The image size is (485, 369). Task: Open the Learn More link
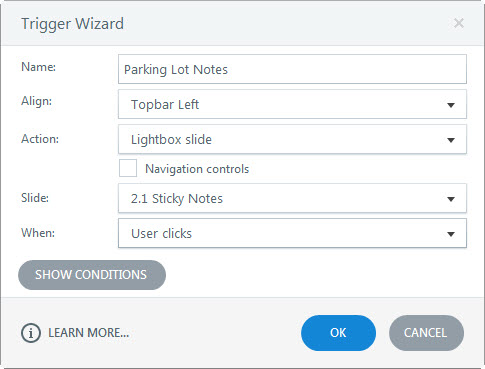click(89, 333)
